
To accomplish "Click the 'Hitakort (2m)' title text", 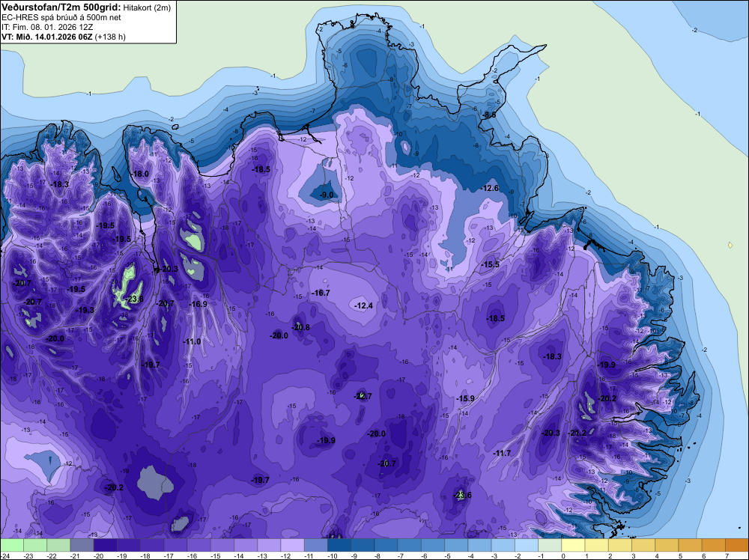I will (x=147, y=7).
